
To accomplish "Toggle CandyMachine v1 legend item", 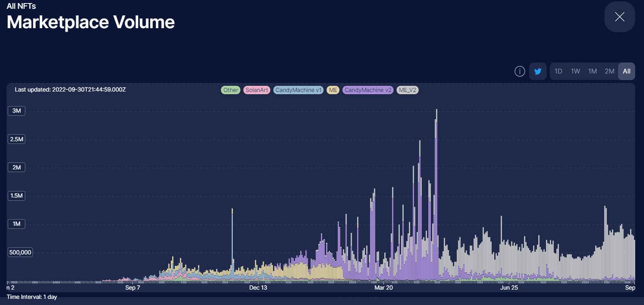I will tap(298, 90).
